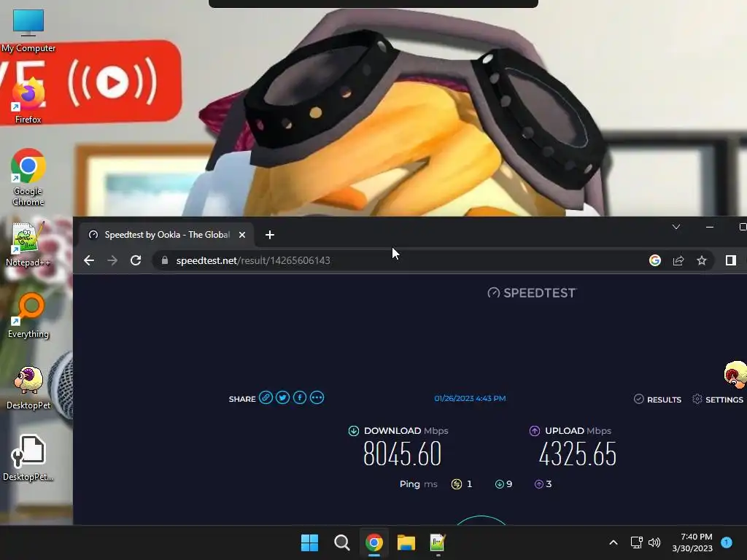Toggle Chrome side panel

click(731, 260)
